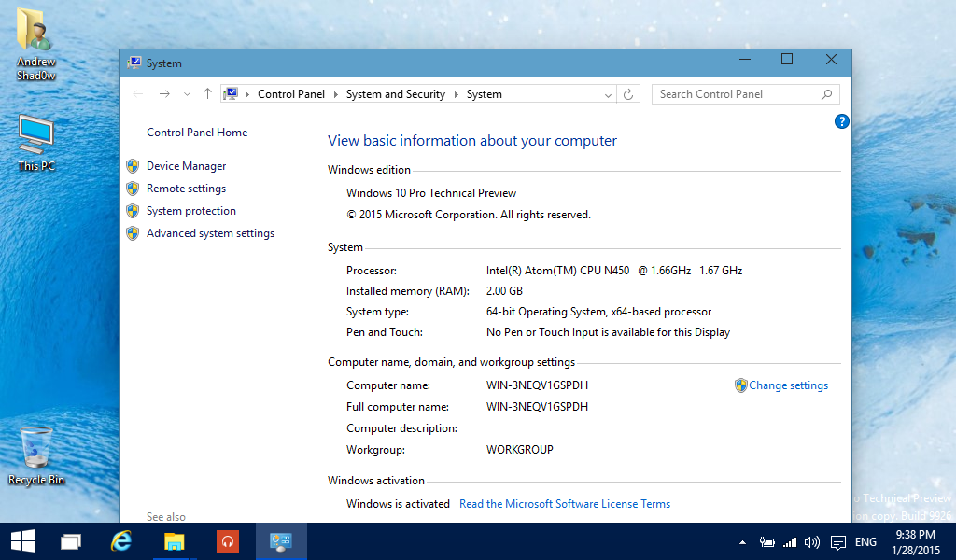Open Device Manager link
Image resolution: width=956 pixels, height=560 pixels.
tap(186, 166)
